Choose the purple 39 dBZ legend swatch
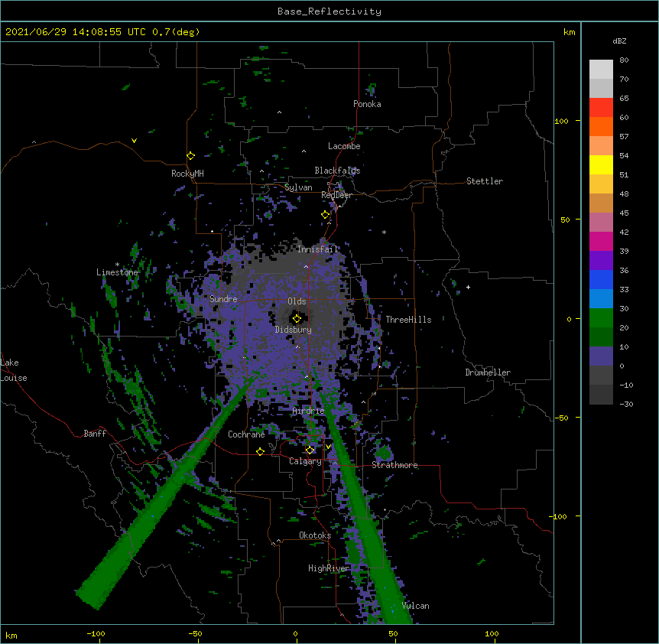This screenshot has height=644, width=659. coord(601,260)
